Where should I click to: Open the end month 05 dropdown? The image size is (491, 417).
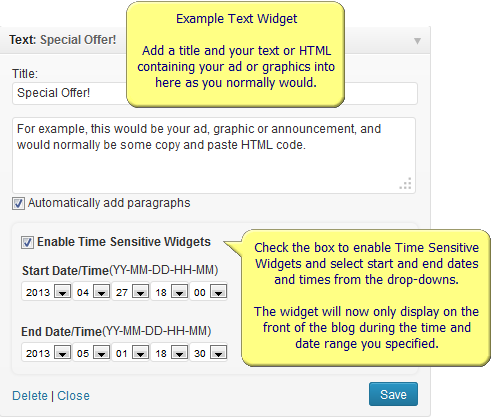[92, 353]
